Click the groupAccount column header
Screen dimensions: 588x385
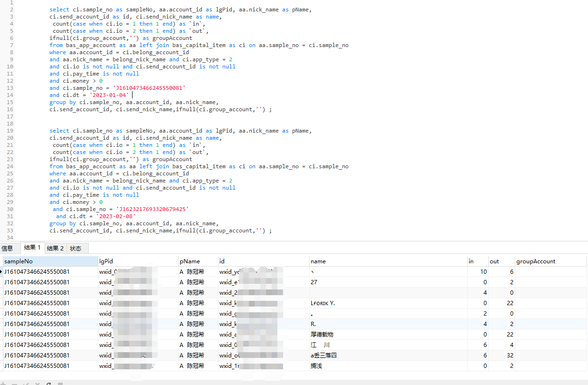[x=536, y=261]
